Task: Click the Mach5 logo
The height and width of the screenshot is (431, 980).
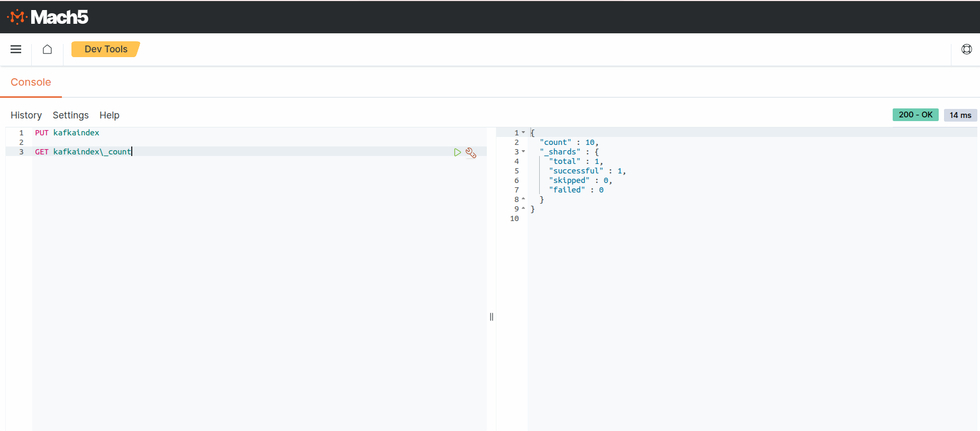Action: pyautogui.click(x=48, y=17)
